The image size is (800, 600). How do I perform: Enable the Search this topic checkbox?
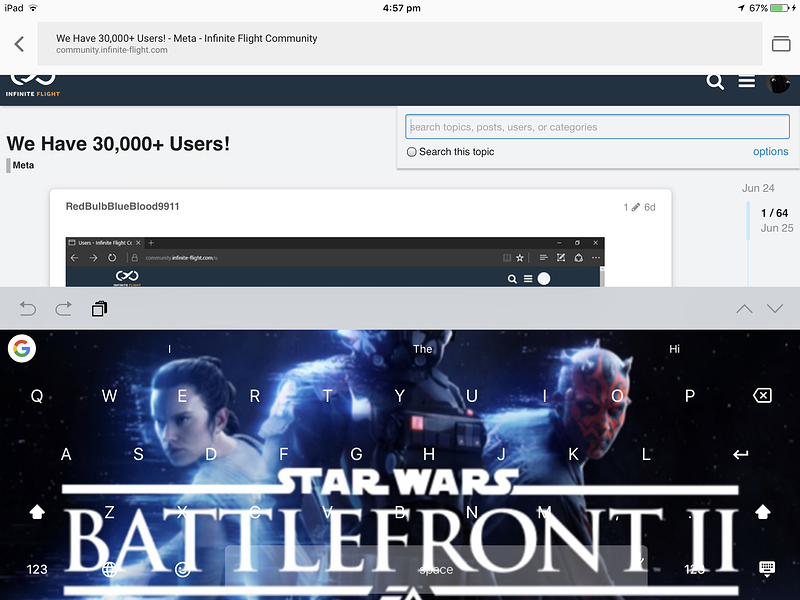click(411, 152)
